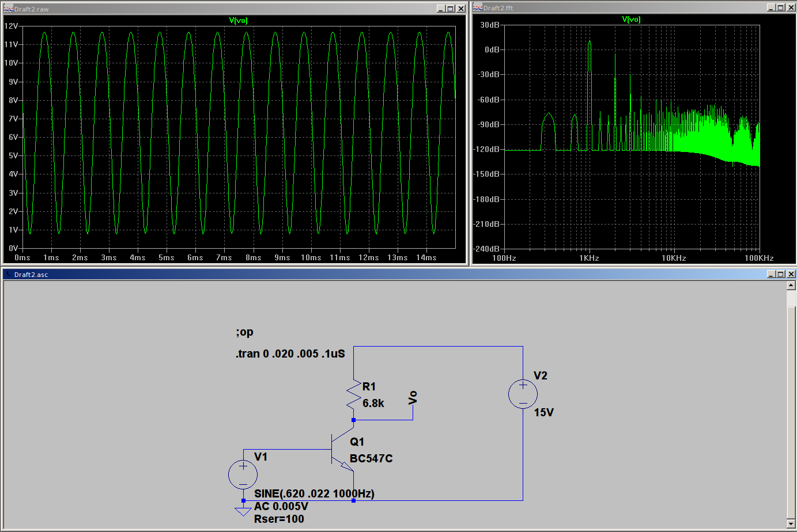Screen dimensions: 797x532
Task: Maximize the Draft2.raw waveform window
Action: coord(451,9)
